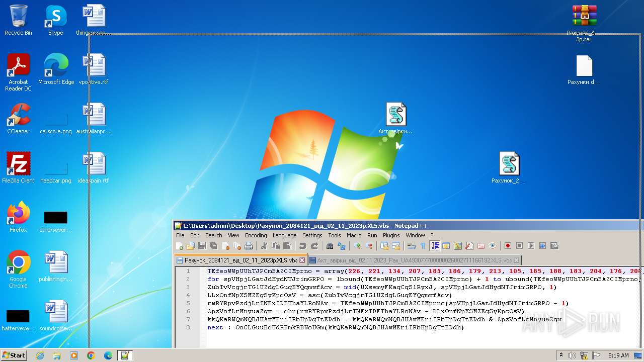644x362 pixels.
Task: Click the Zoom In toolbar icon
Action: point(357,246)
